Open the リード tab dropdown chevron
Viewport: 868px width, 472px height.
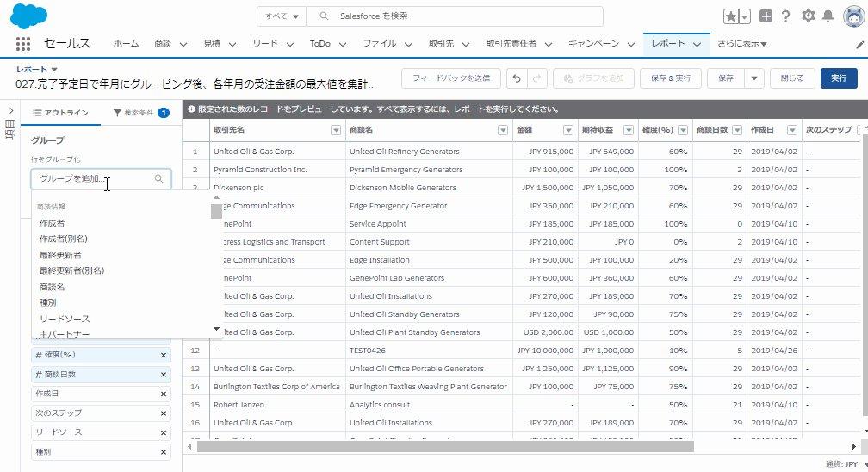[x=289, y=44]
